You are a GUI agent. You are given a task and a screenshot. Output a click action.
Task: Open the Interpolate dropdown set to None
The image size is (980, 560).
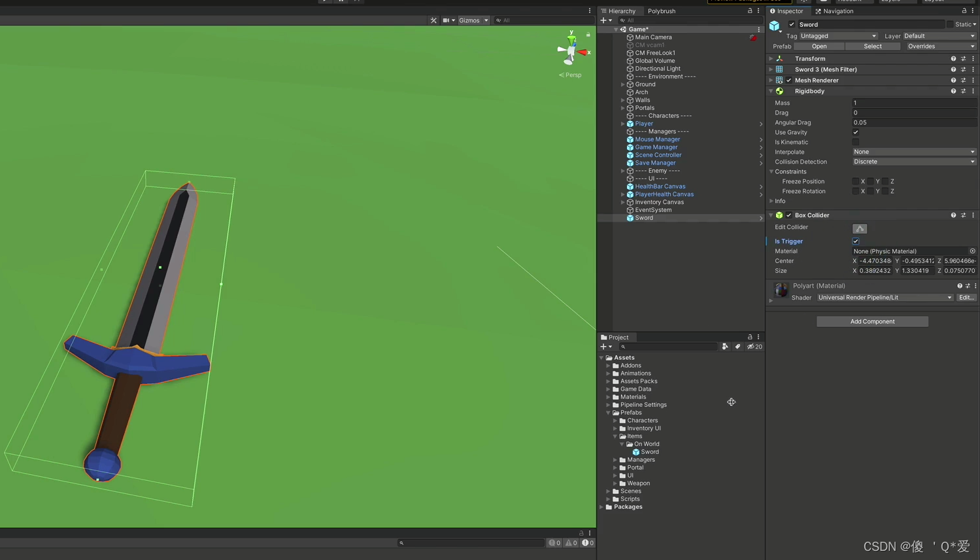coord(913,152)
